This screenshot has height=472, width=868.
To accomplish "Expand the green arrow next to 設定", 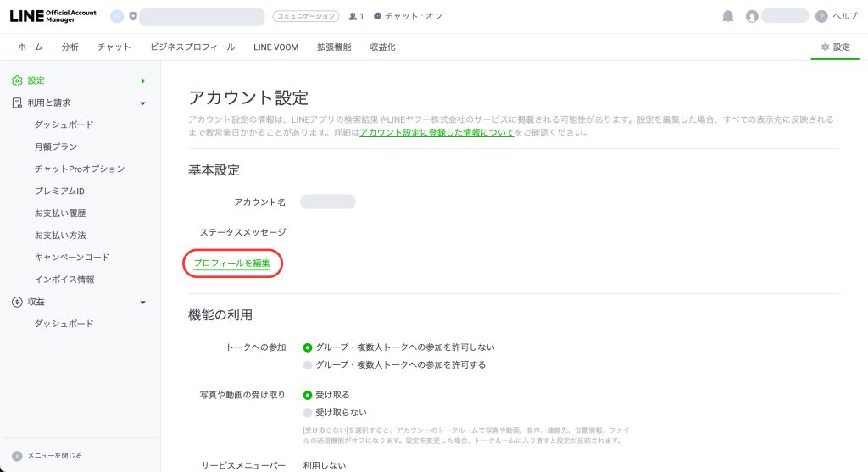I will click(143, 81).
